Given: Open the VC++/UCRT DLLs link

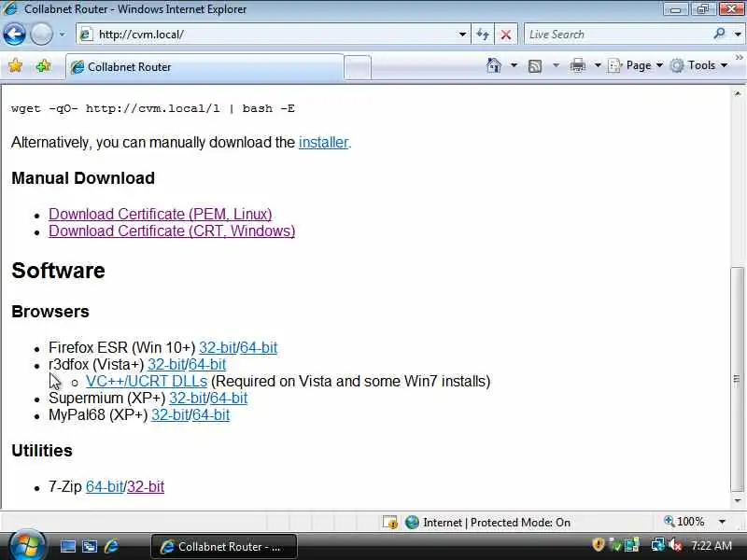Looking at the screenshot, I should 147,381.
